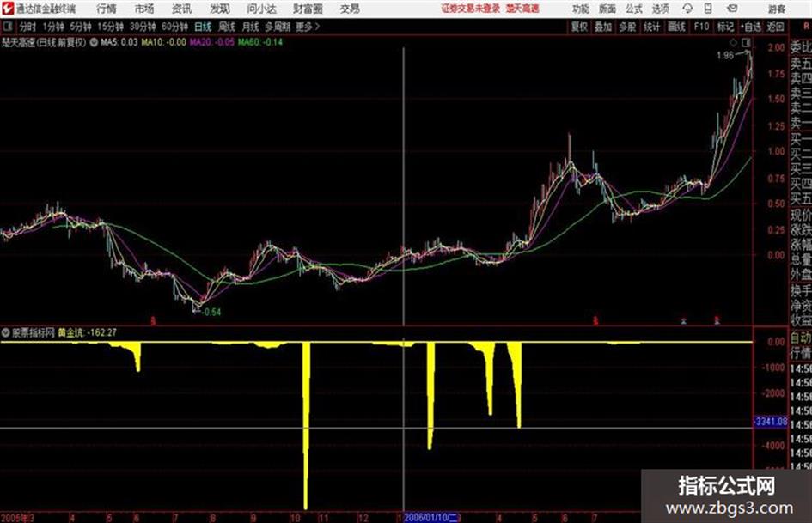
Task: Select the 多周期 multi-period tab
Action: coord(278,27)
